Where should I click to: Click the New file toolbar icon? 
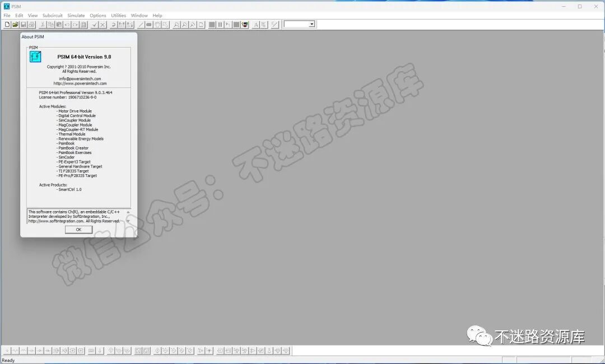coord(7,24)
